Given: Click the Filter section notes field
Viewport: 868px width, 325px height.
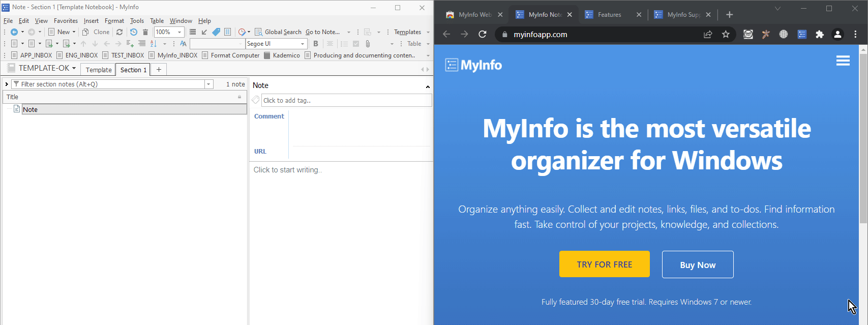Looking at the screenshot, I should [x=108, y=84].
